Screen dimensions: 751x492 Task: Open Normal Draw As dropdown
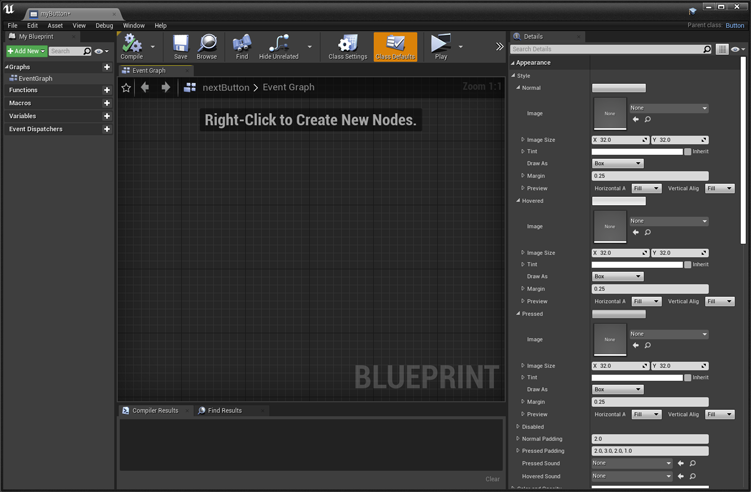point(617,163)
